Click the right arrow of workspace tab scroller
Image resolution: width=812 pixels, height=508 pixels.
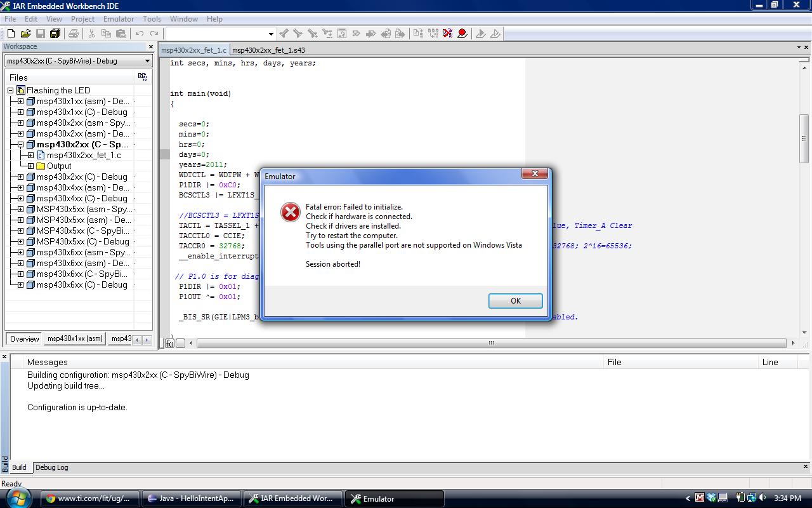(x=147, y=340)
